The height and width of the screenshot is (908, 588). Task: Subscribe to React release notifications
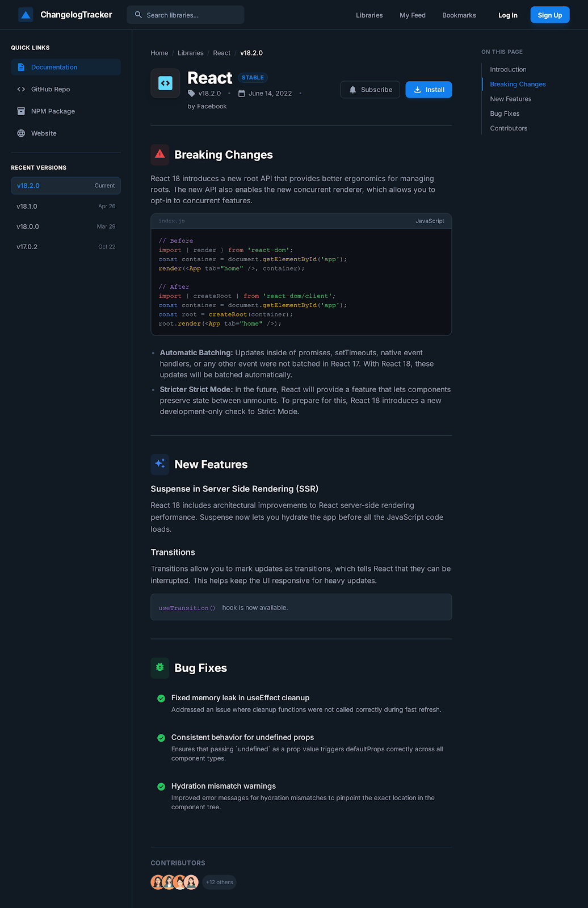(370, 90)
